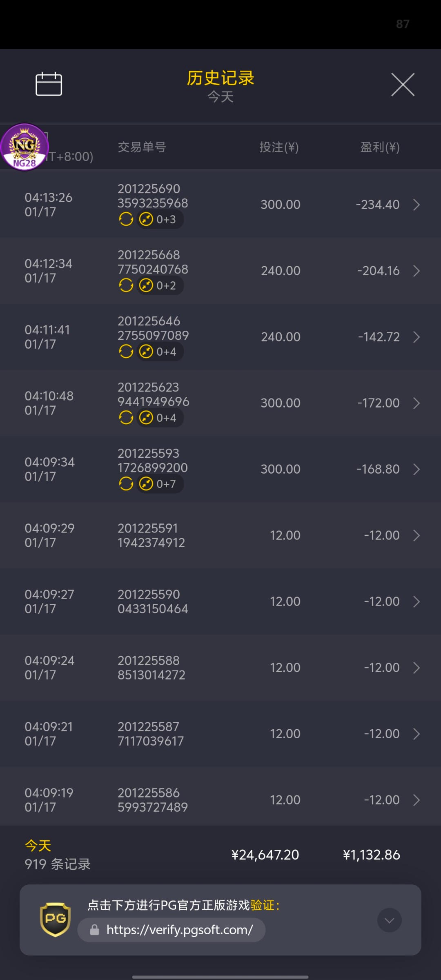This screenshot has height=980, width=441.
Task: Select the 04:11:41 transaction row
Action: [220, 337]
